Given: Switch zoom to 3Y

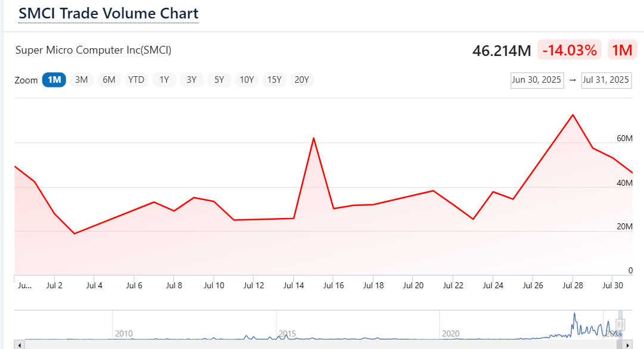Looking at the screenshot, I should coord(192,80).
